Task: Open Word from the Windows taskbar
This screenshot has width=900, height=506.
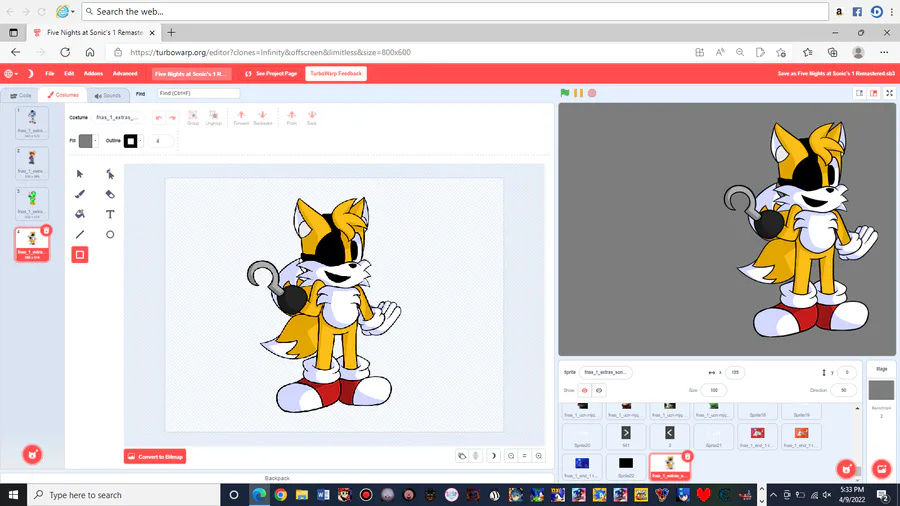Action: tap(323, 495)
